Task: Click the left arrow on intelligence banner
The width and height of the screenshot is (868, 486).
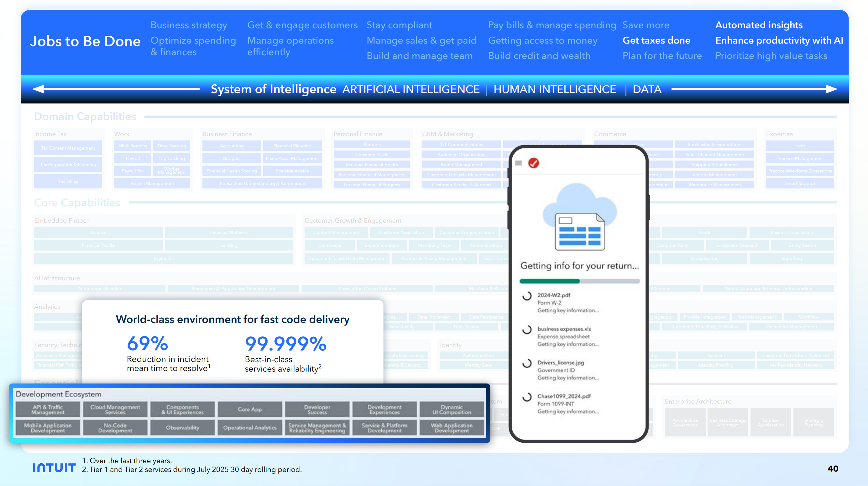Action: click(x=39, y=89)
